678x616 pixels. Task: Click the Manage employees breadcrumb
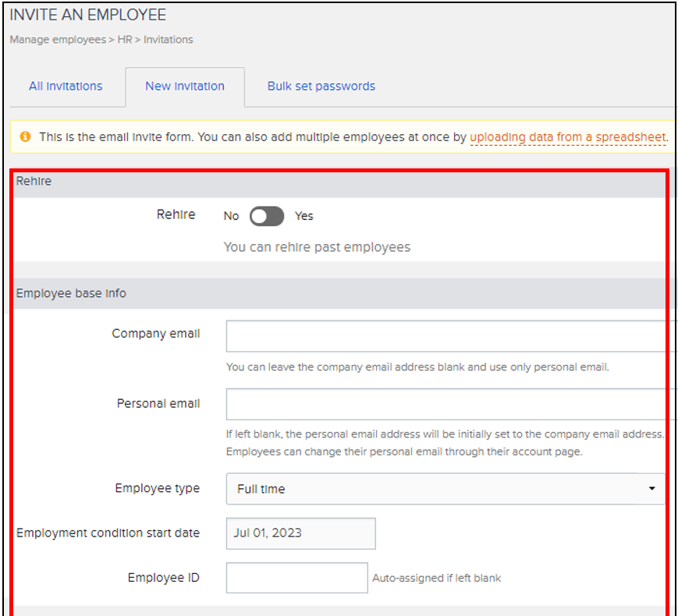click(57, 40)
